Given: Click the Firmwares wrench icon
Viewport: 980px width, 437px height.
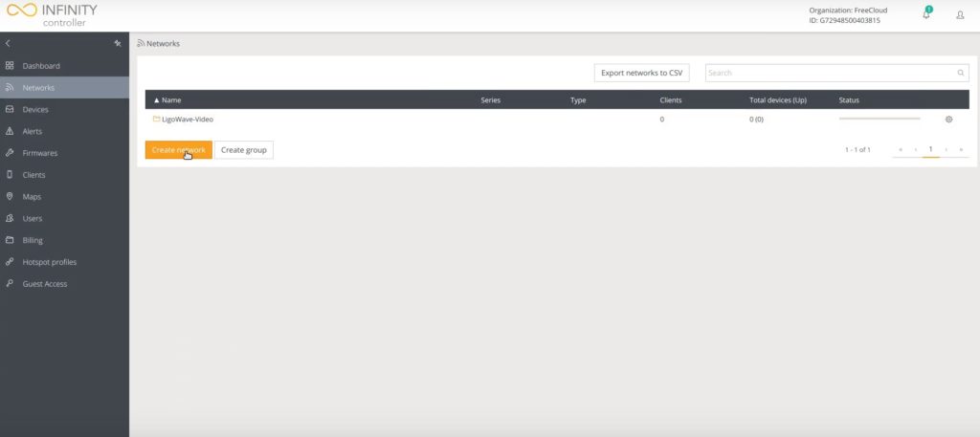Looking at the screenshot, I should 10,153.
